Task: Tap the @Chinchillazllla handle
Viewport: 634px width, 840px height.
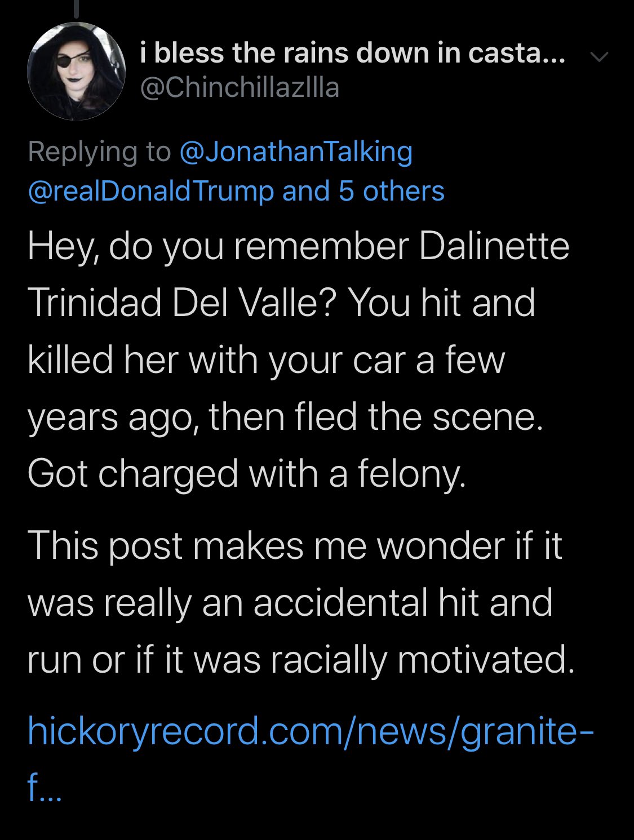Action: (x=240, y=88)
